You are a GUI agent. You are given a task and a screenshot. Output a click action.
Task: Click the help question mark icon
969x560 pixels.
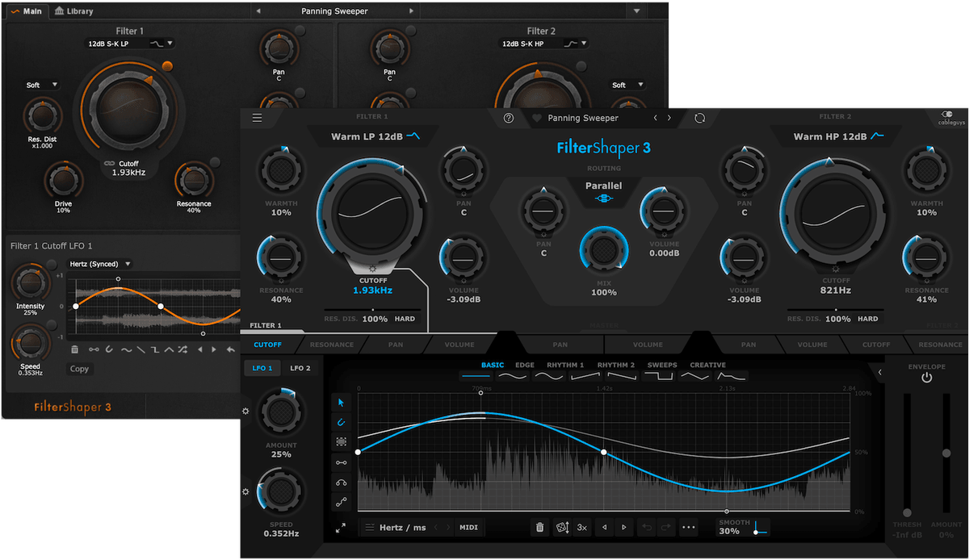pos(509,118)
